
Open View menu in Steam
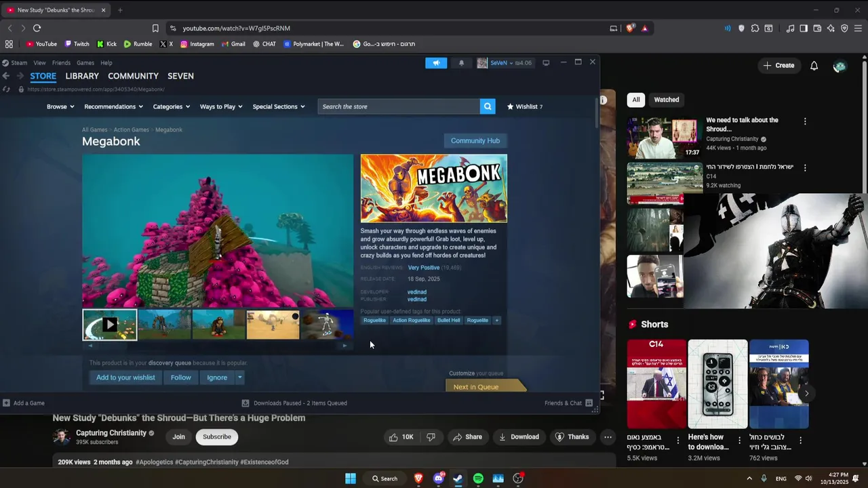coord(39,62)
